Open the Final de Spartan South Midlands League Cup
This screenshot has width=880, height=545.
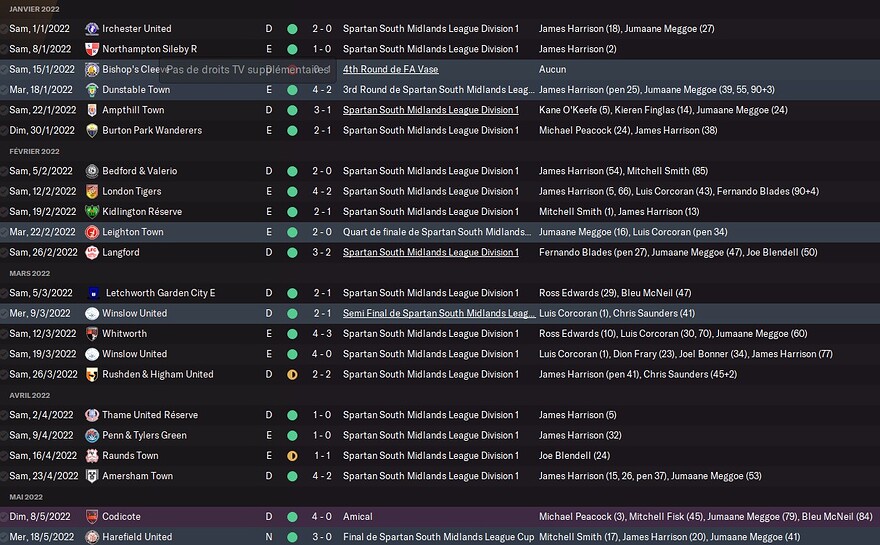coord(438,537)
